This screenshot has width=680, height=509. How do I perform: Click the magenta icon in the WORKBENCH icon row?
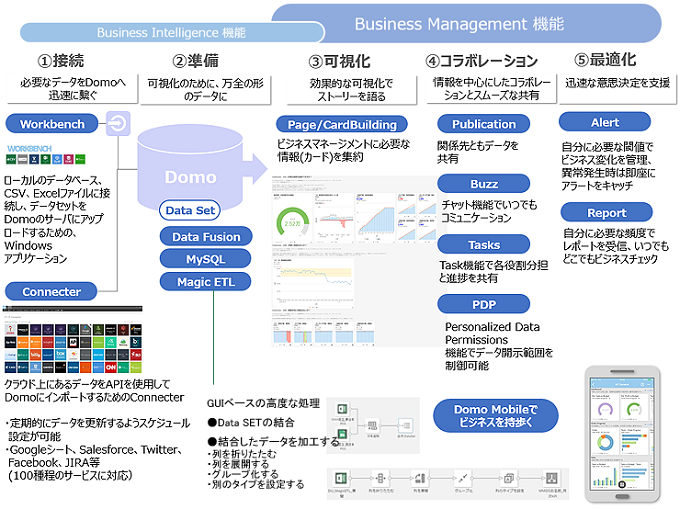(69, 159)
